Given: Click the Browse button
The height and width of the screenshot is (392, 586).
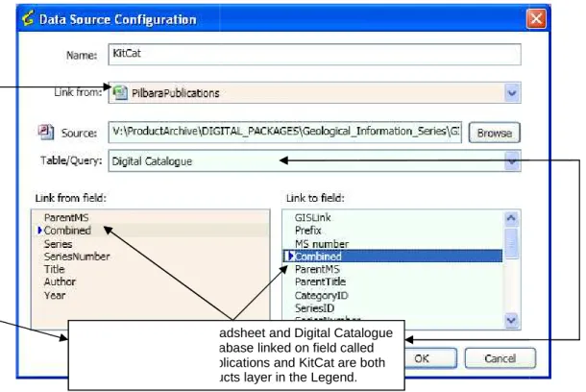Looking at the screenshot, I should [494, 133].
